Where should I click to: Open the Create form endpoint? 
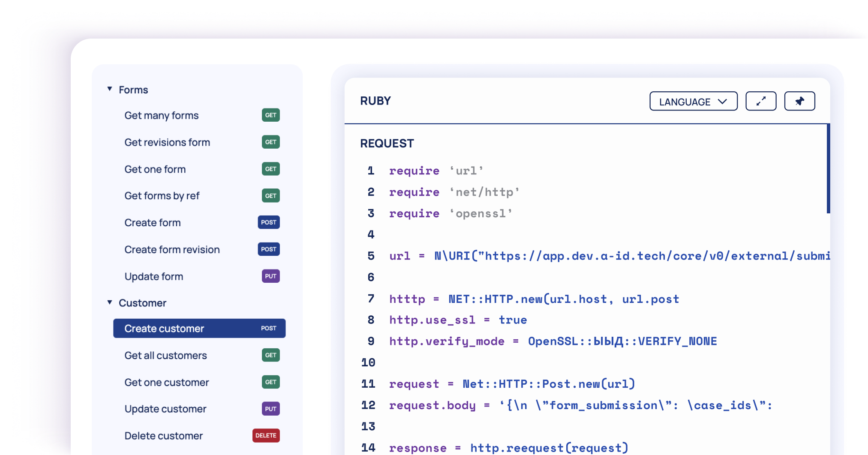click(x=153, y=223)
